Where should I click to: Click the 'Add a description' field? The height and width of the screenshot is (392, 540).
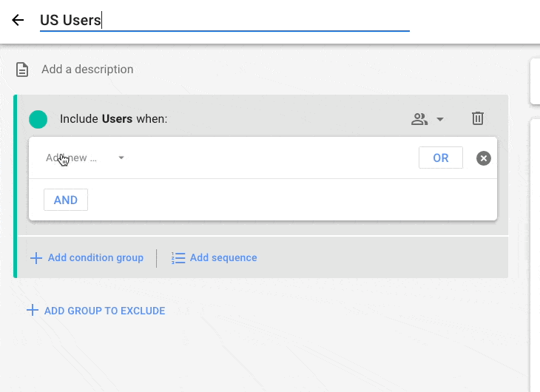click(87, 70)
